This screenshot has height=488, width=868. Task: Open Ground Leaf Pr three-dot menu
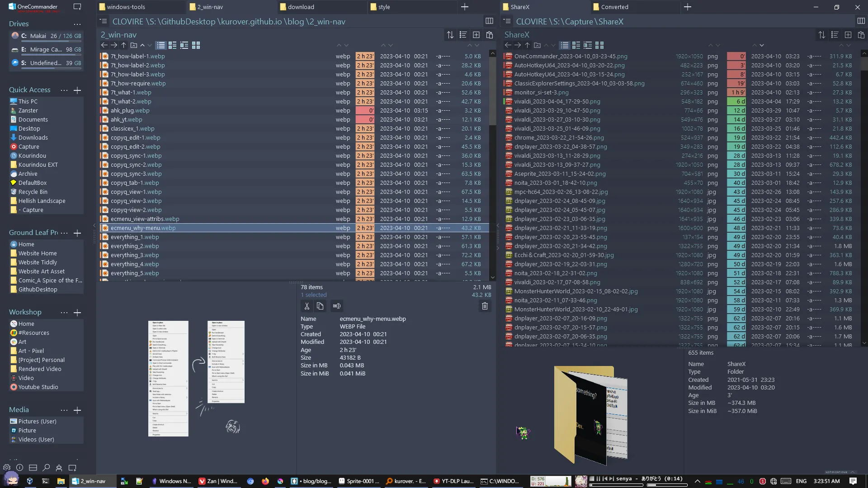64,233
